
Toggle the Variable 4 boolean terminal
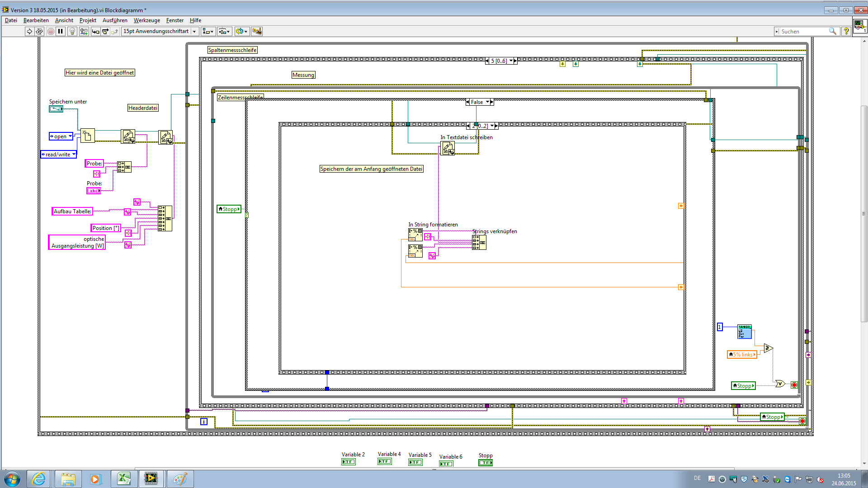point(385,461)
